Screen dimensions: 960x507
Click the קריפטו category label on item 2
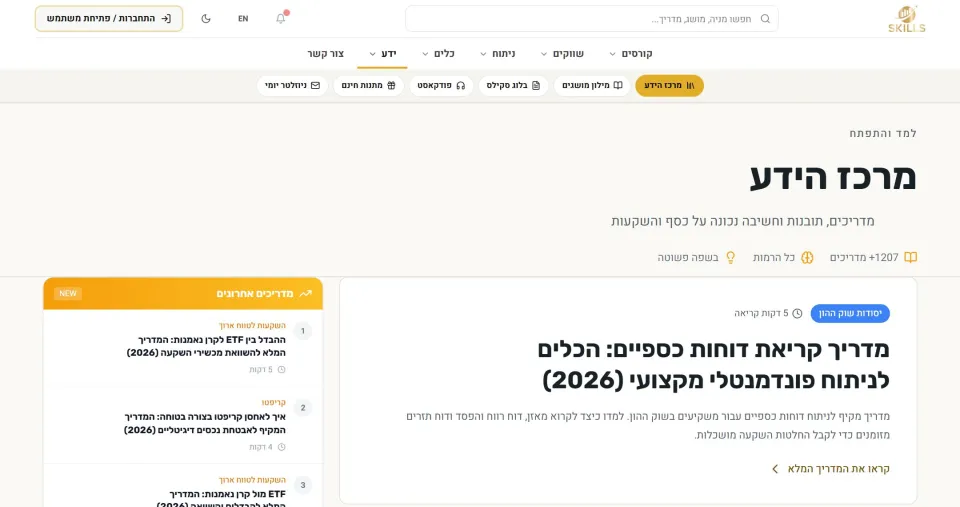[x=274, y=403]
